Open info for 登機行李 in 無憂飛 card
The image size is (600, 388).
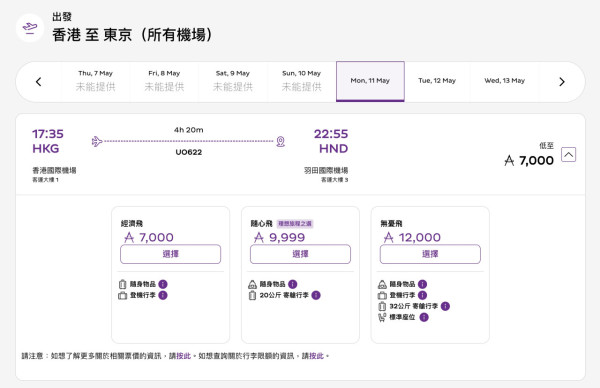click(x=422, y=295)
